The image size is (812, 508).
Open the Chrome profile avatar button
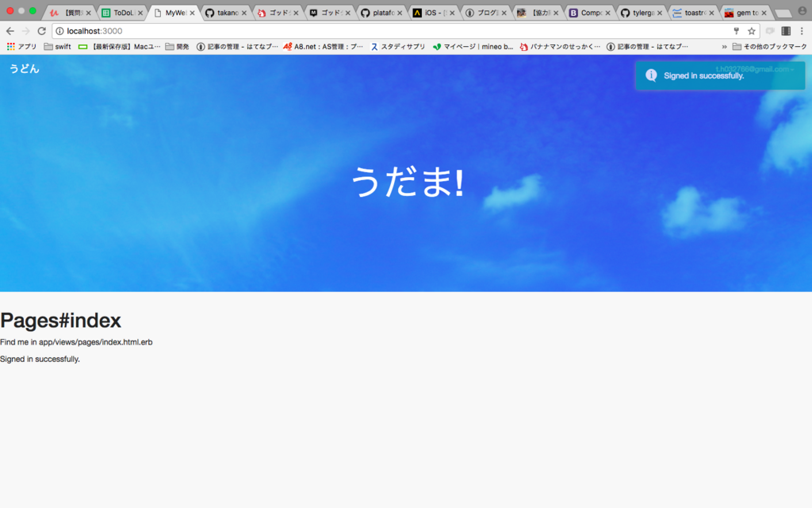pyautogui.click(x=802, y=11)
